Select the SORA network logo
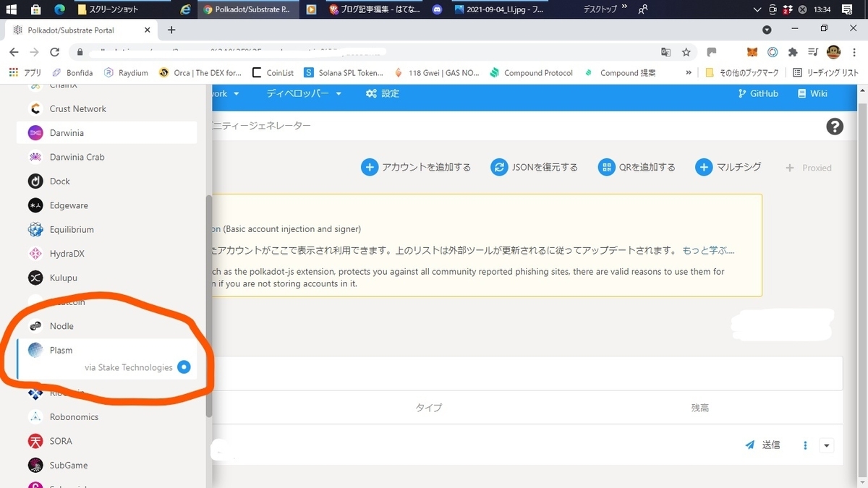Image resolution: width=868 pixels, height=488 pixels. click(x=35, y=441)
